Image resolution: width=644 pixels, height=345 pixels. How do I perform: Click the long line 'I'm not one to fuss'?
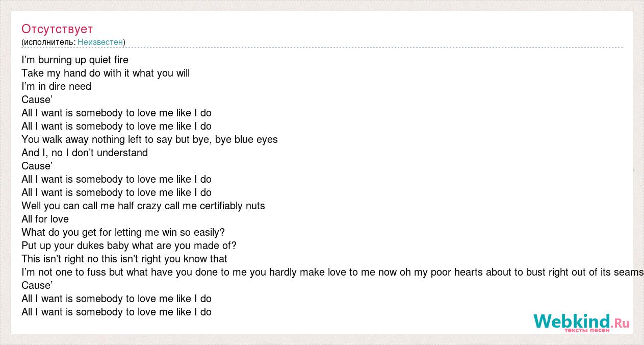point(332,272)
